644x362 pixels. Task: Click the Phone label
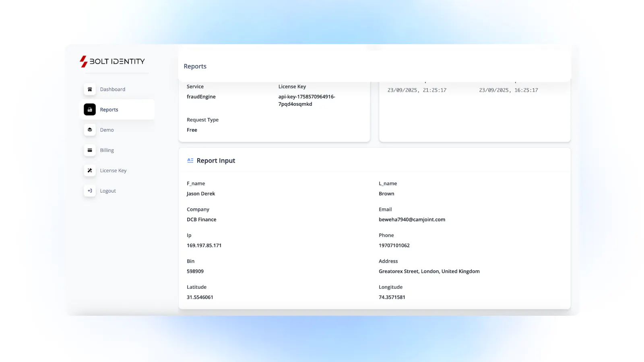click(x=386, y=235)
